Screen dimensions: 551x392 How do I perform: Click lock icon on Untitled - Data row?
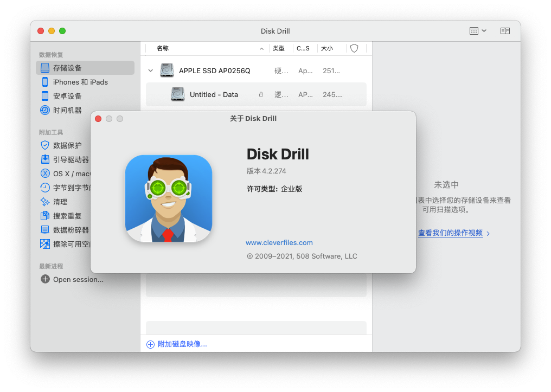pyautogui.click(x=261, y=94)
